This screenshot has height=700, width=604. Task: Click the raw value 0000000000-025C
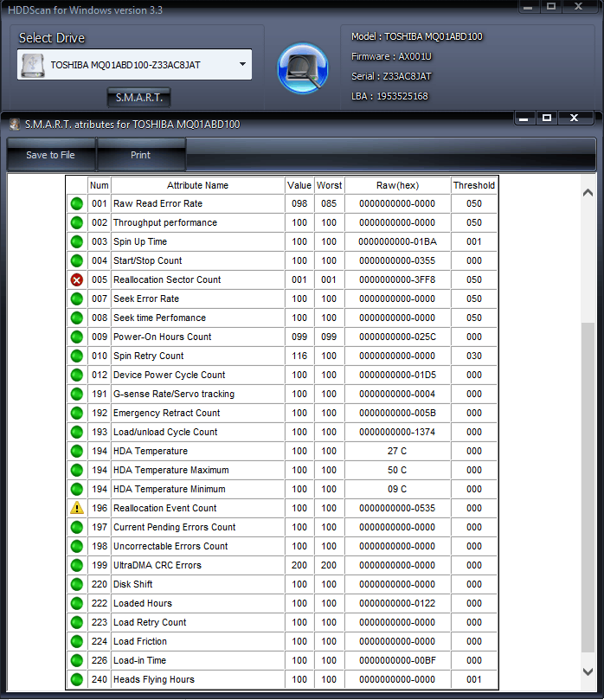(397, 337)
